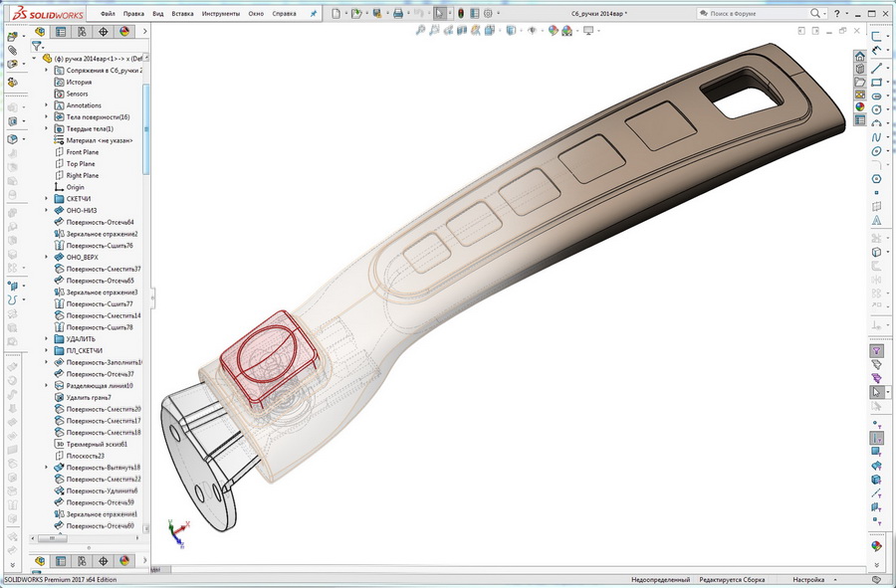Switch to the DimXpertManager crosshair tab

[104, 32]
